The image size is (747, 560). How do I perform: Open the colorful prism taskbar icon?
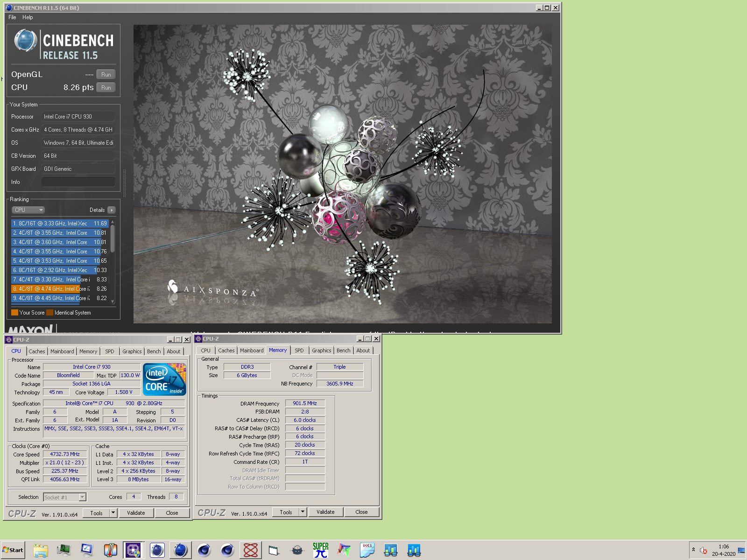tap(344, 550)
